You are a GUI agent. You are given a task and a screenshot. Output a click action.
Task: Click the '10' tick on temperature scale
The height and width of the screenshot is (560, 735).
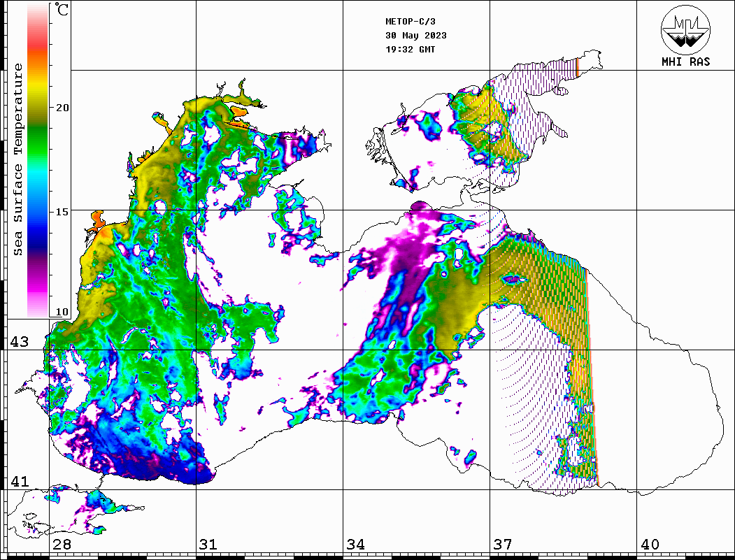click(62, 312)
